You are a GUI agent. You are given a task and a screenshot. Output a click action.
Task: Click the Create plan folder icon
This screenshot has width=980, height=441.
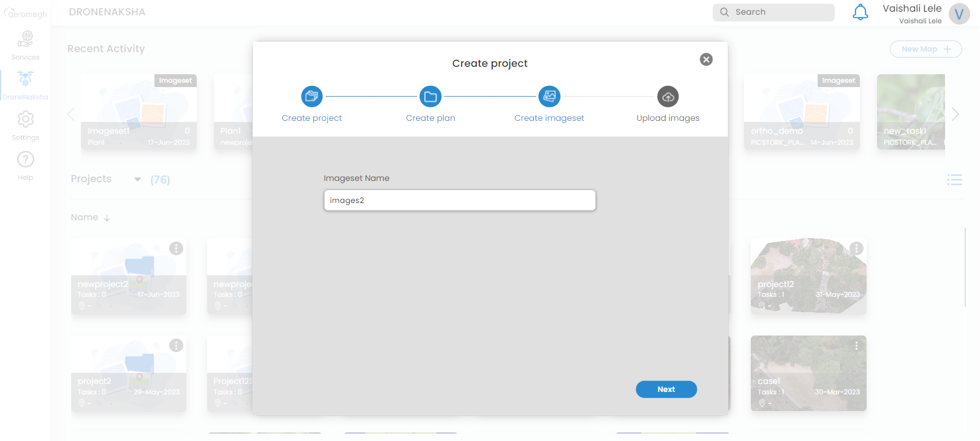point(430,96)
